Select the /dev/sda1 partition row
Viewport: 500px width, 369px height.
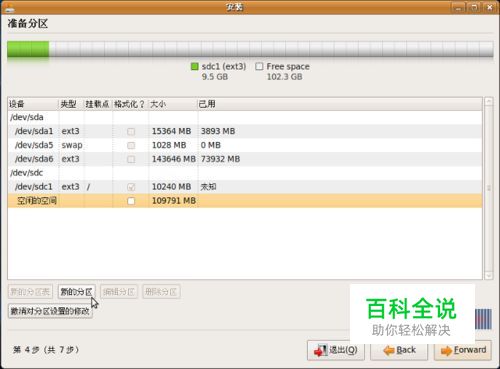tap(245, 131)
